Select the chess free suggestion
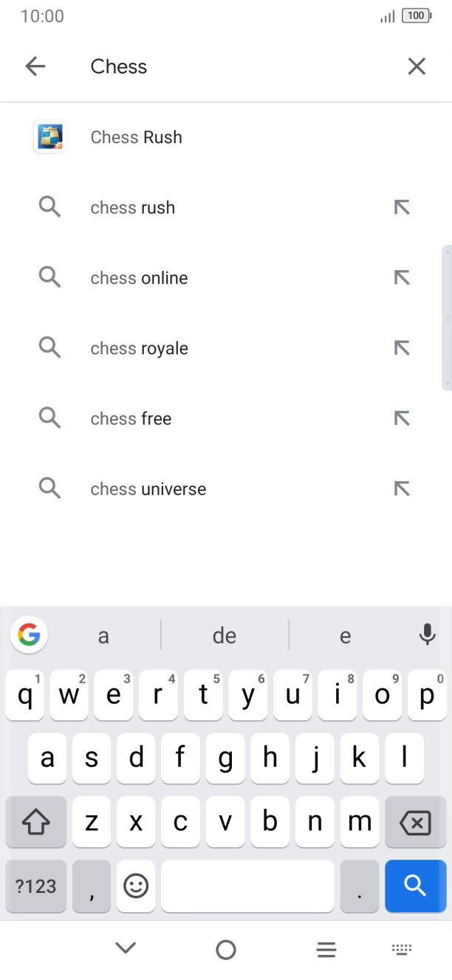 131,418
